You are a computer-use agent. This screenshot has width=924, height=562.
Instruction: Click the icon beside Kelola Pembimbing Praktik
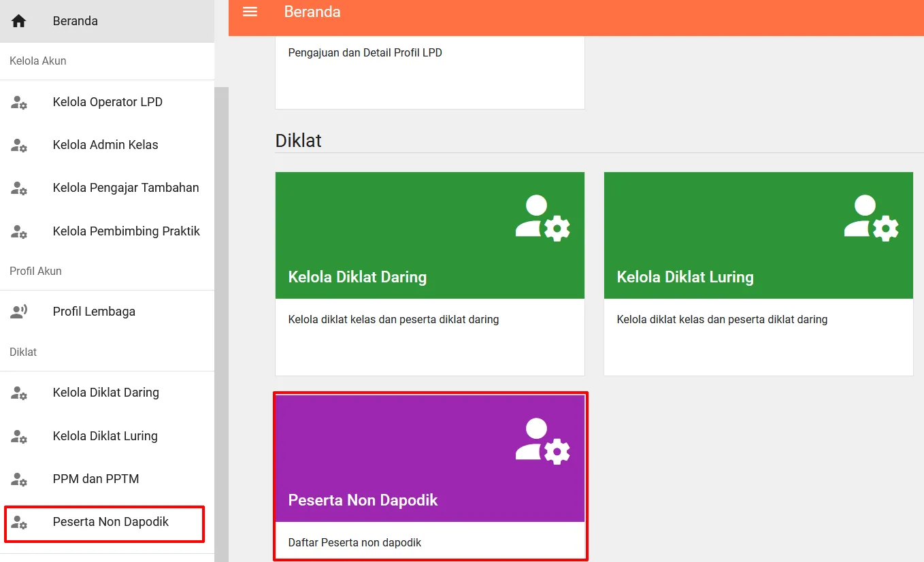pyautogui.click(x=19, y=231)
